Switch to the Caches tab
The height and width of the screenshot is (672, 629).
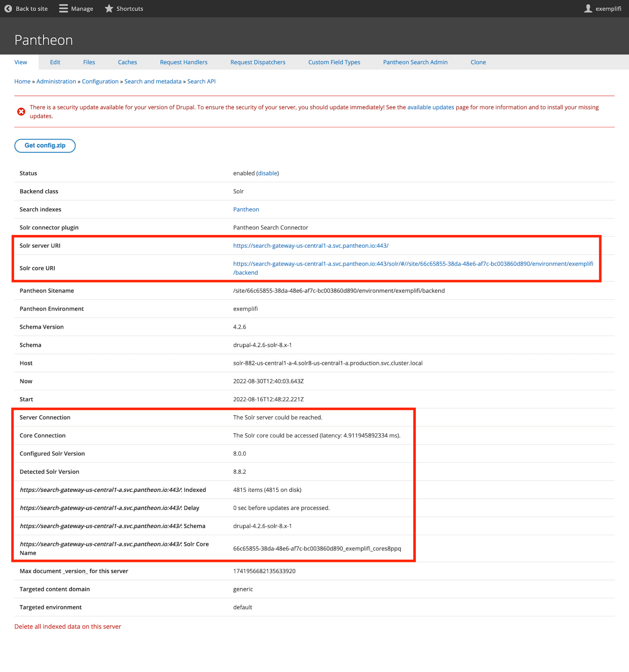(x=127, y=62)
